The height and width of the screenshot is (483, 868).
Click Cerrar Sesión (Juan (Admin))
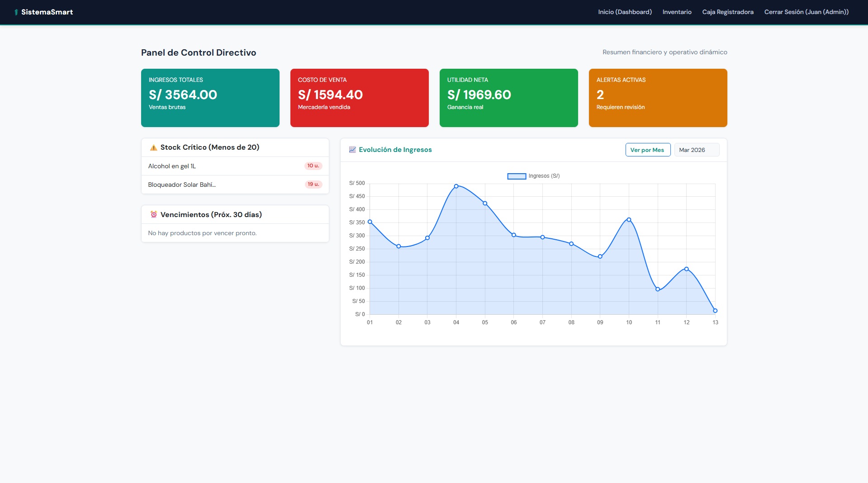806,12
